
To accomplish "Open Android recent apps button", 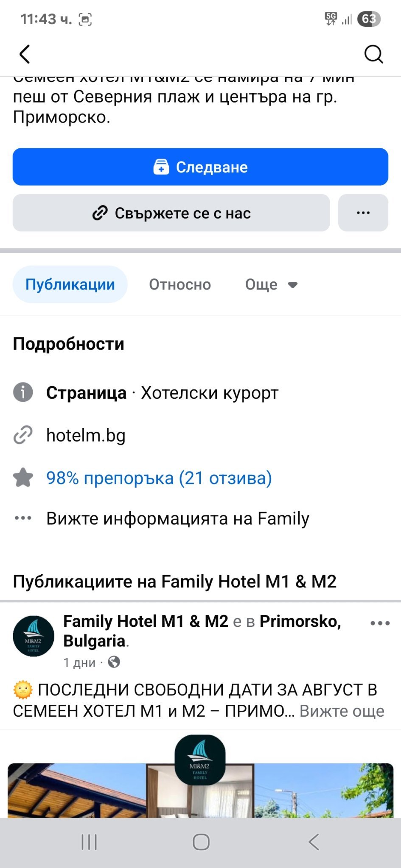I will 89,842.
